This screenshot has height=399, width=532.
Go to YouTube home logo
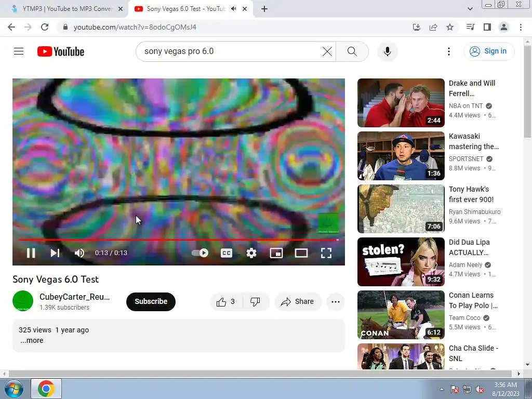[61, 51]
